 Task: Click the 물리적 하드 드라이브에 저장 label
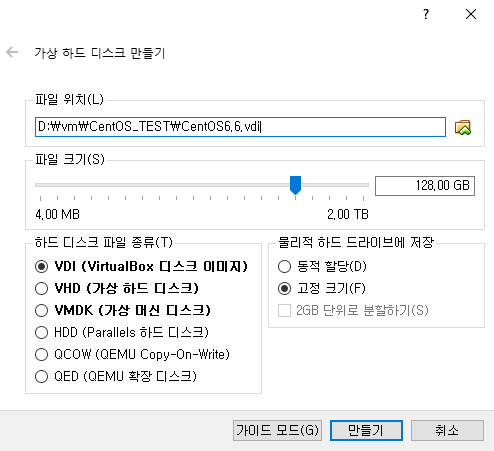pyautogui.click(x=356, y=242)
